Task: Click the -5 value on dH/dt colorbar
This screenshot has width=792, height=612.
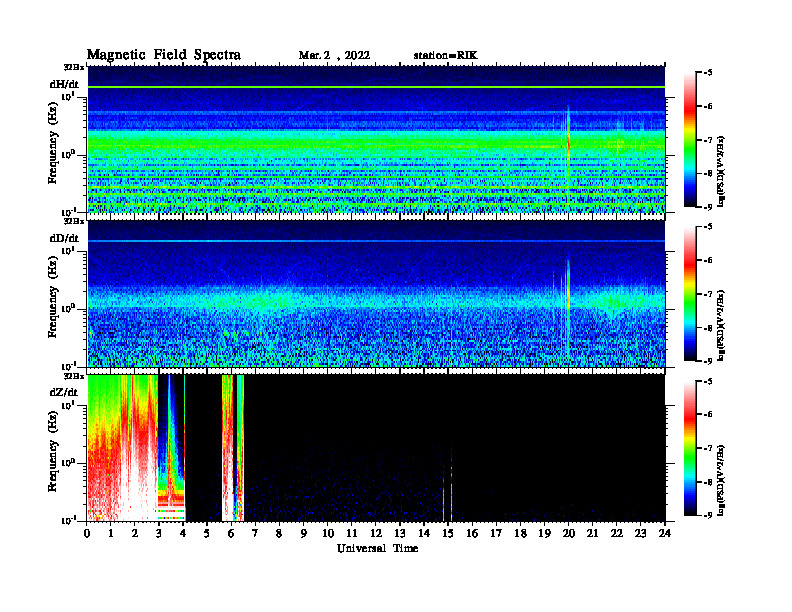Action: 708,73
